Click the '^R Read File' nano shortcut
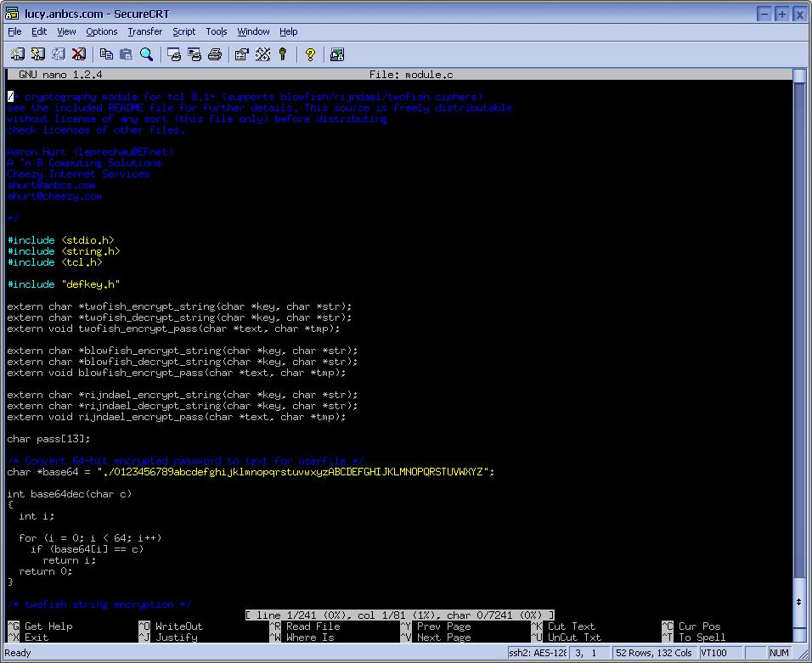Viewport: 812px width, 663px height. [305, 626]
